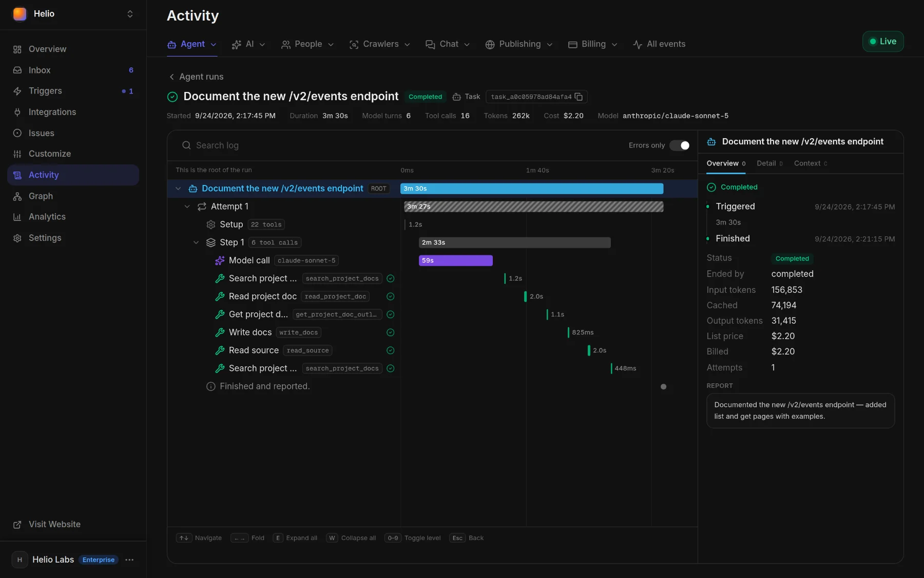The height and width of the screenshot is (578, 924).
Task: Open the Analytics chart icon
Action: tap(17, 217)
